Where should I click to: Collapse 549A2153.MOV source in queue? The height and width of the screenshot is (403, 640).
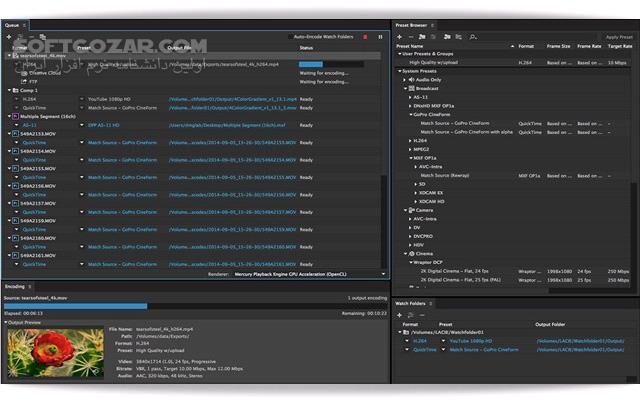pos(9,134)
